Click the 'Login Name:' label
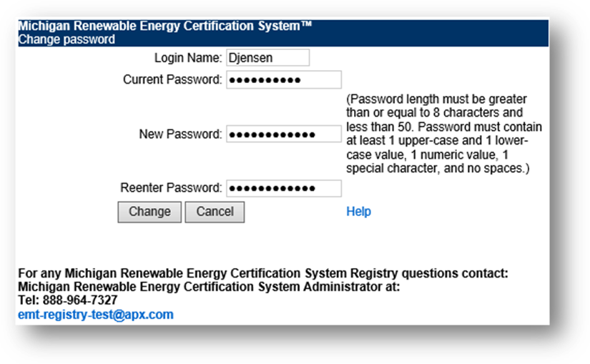590x364 pixels. coord(187,58)
